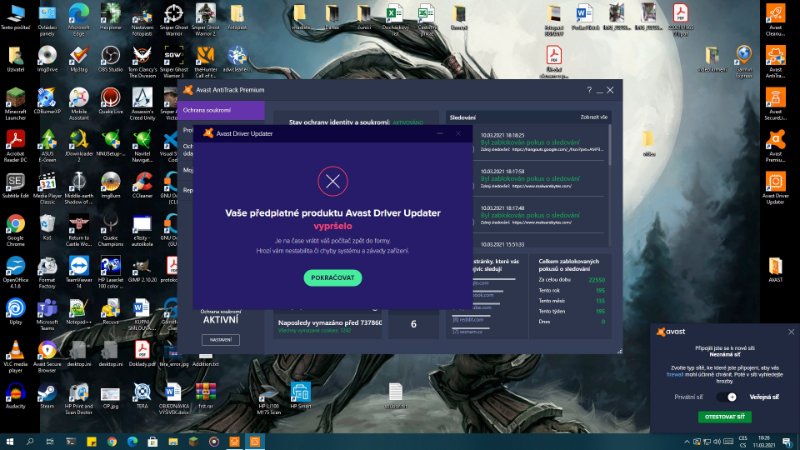Open the Avast AntiTrack desktop shortcut

pos(776,62)
